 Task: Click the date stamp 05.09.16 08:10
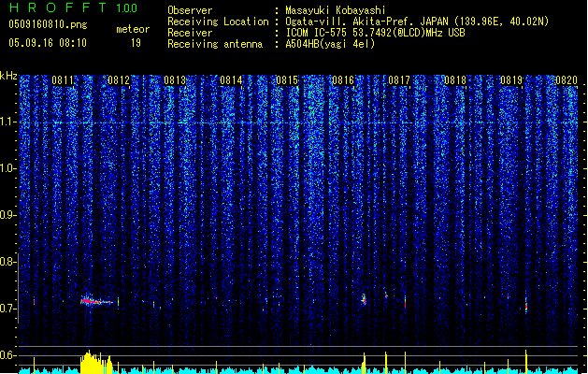click(48, 43)
